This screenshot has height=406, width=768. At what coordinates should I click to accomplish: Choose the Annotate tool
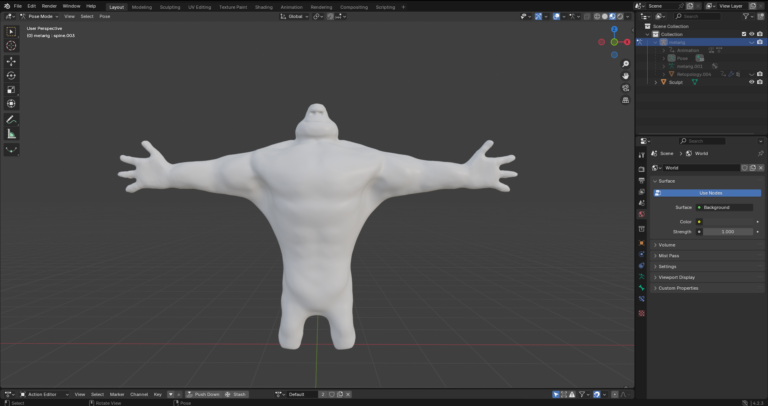point(12,119)
